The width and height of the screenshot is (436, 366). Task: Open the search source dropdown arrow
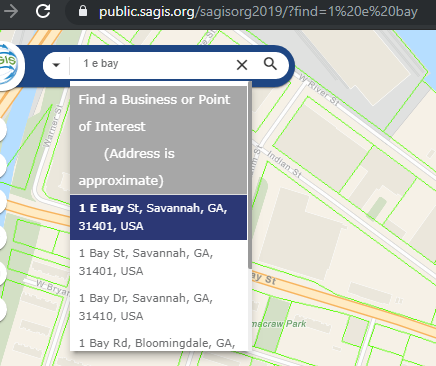coord(56,65)
